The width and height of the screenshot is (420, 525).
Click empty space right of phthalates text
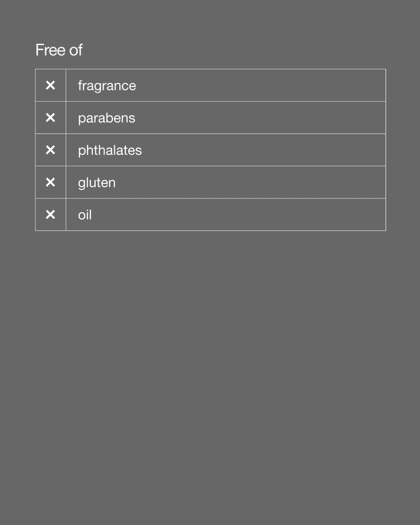point(262,150)
